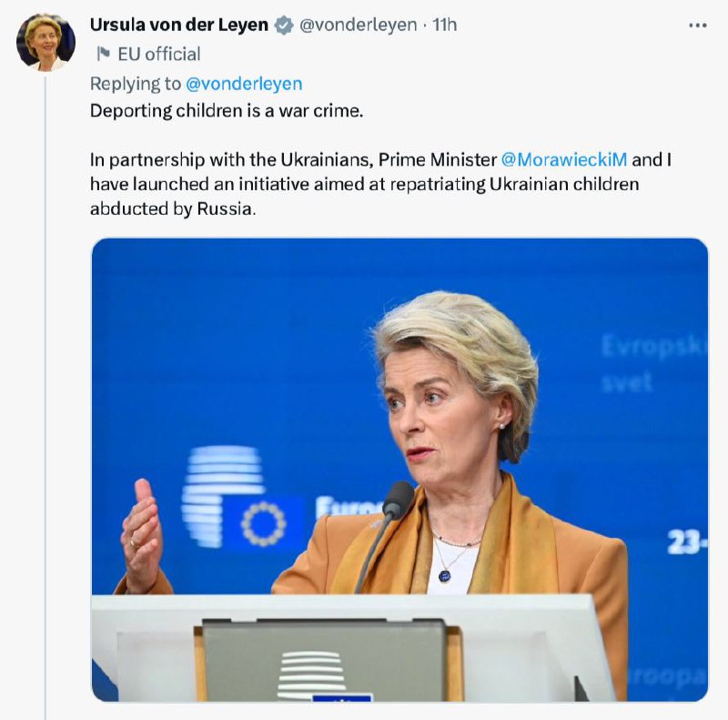Click the '23-' text in the photo
Image resolution: width=728 pixels, height=720 pixels.
(x=687, y=542)
